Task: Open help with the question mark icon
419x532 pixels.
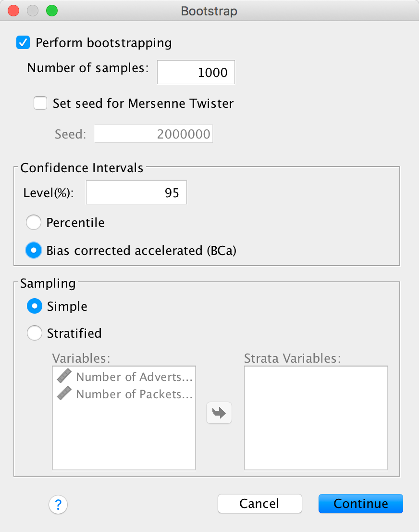Action: pyautogui.click(x=58, y=504)
